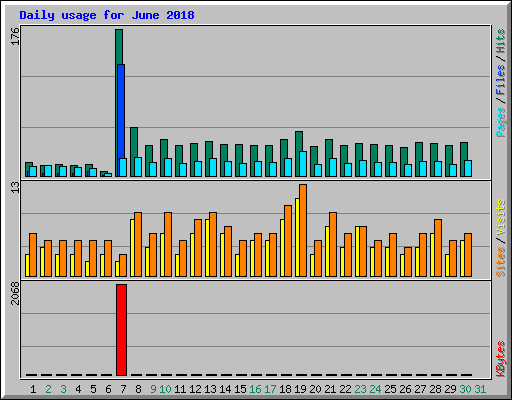
Task: Click day '2' on the x-axis
Action: click(x=48, y=389)
